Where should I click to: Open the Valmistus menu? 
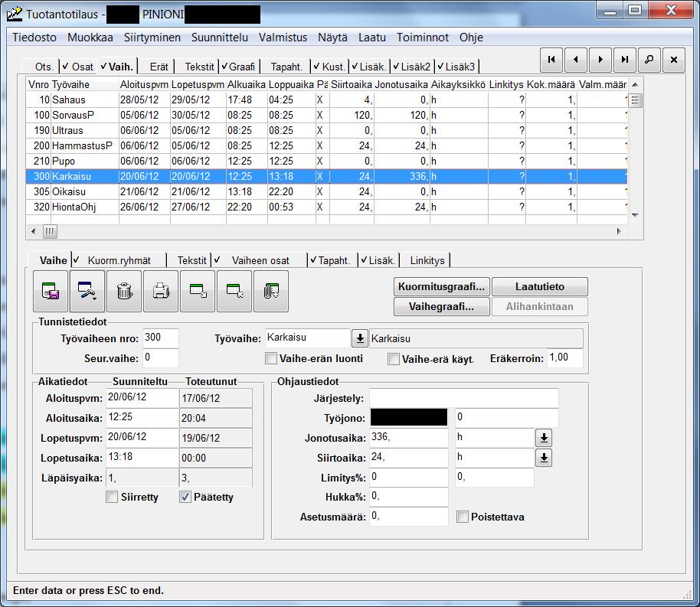(x=283, y=38)
